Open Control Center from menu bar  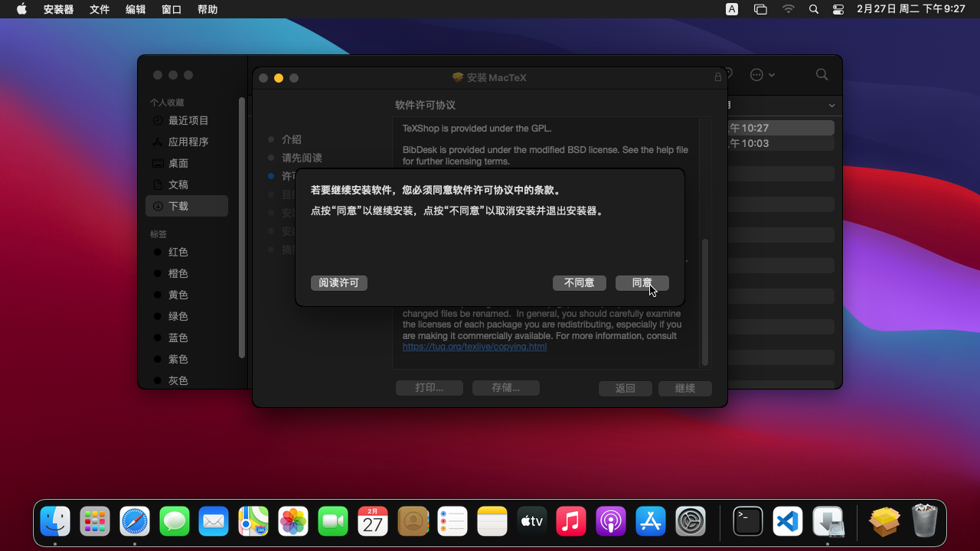tap(838, 9)
